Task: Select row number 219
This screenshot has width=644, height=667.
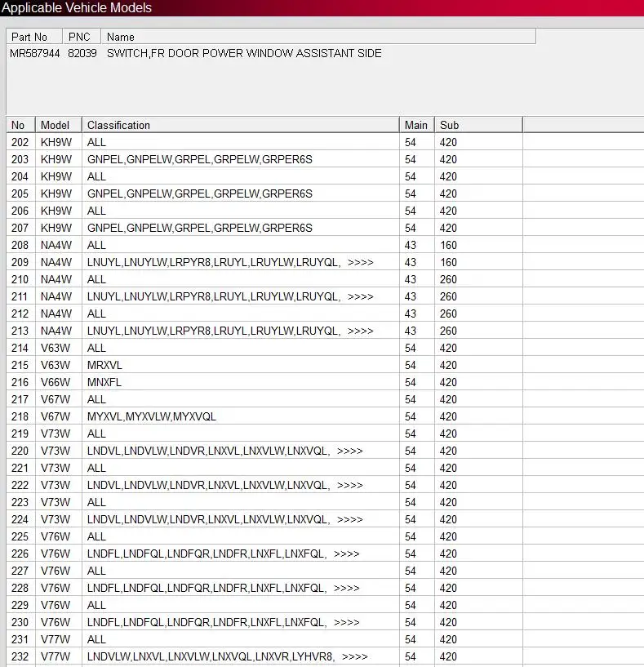Action: [20, 434]
